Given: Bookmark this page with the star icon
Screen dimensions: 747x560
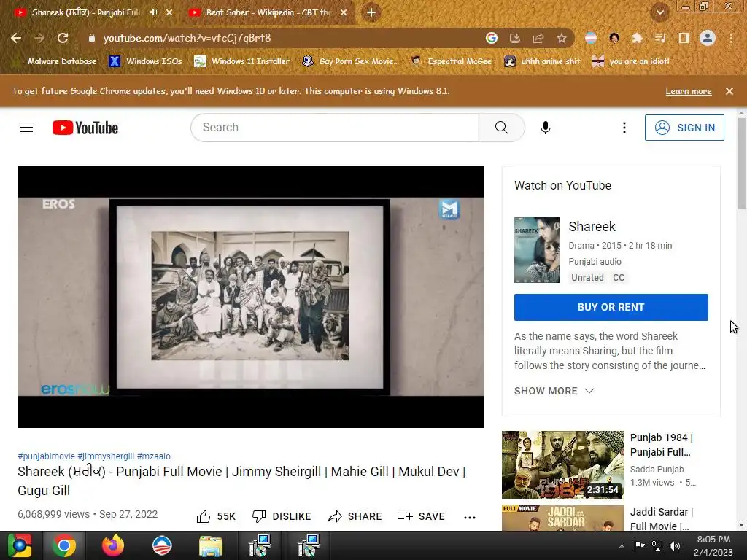Looking at the screenshot, I should pyautogui.click(x=562, y=38).
